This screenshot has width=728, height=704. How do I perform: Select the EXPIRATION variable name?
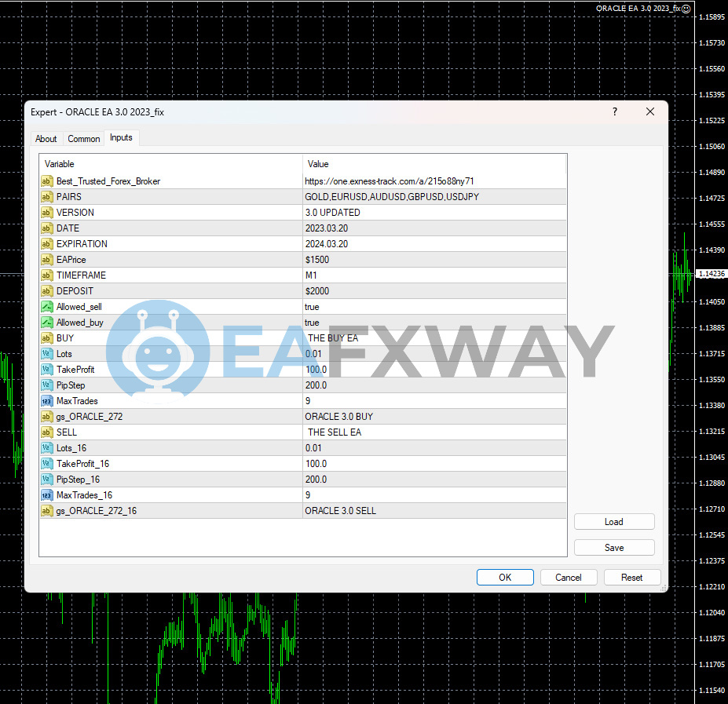82,244
